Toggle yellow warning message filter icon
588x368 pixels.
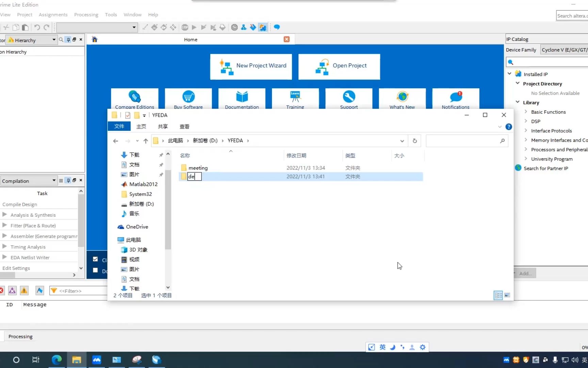pyautogui.click(x=24, y=290)
